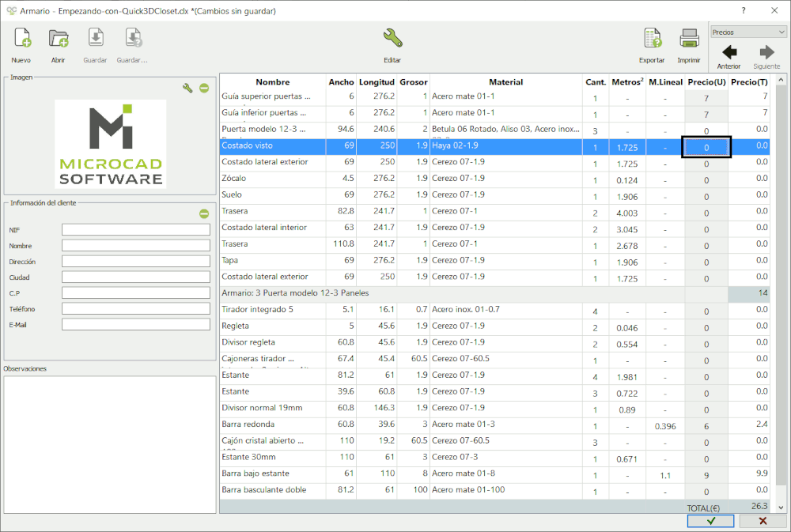Select the Costado lateral interior row
This screenshot has height=532, width=791.
[x=495, y=228]
